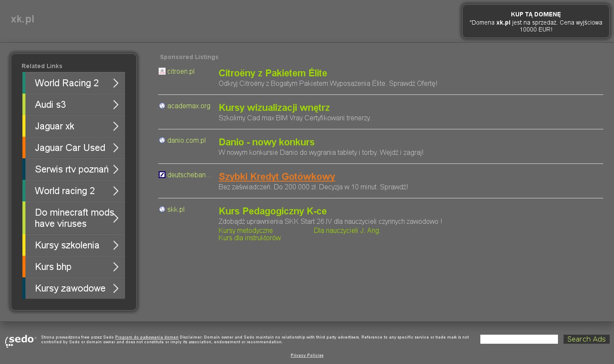614x364 pixels.
Task: Open the Jaguar Car Used link
Action: coord(74,148)
